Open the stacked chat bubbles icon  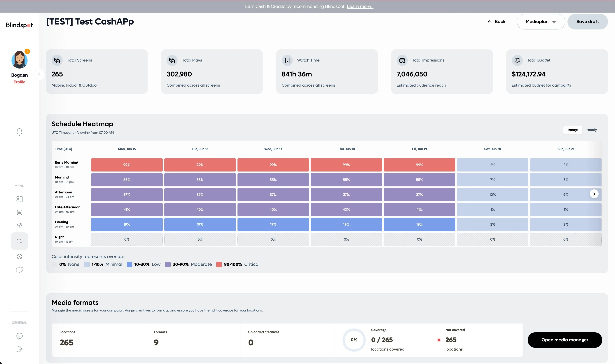click(x=19, y=270)
